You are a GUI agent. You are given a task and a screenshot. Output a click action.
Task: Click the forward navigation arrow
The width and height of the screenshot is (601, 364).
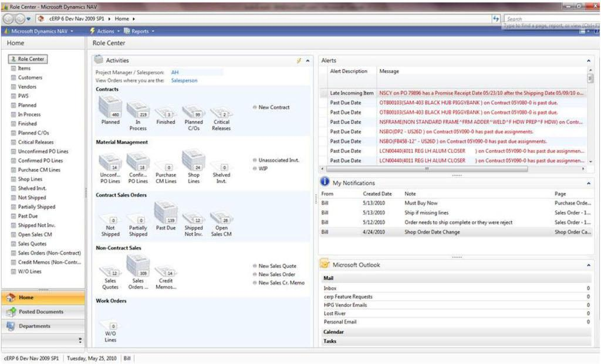coord(19,18)
